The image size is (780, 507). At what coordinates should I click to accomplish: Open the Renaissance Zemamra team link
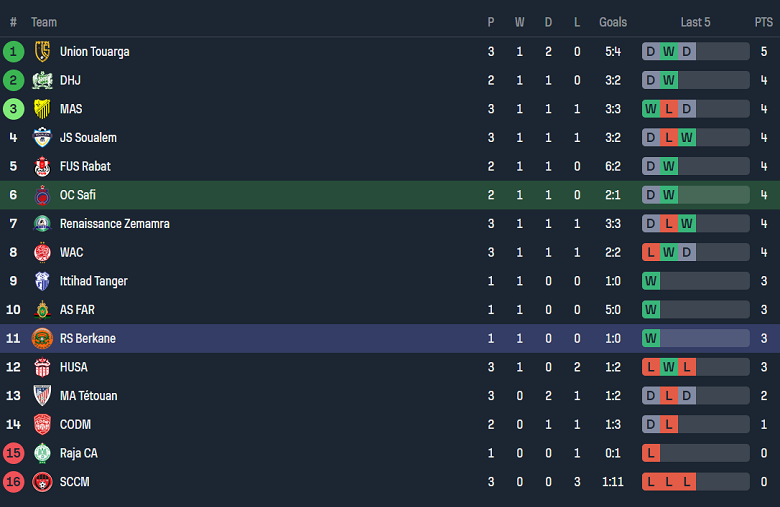coord(114,224)
